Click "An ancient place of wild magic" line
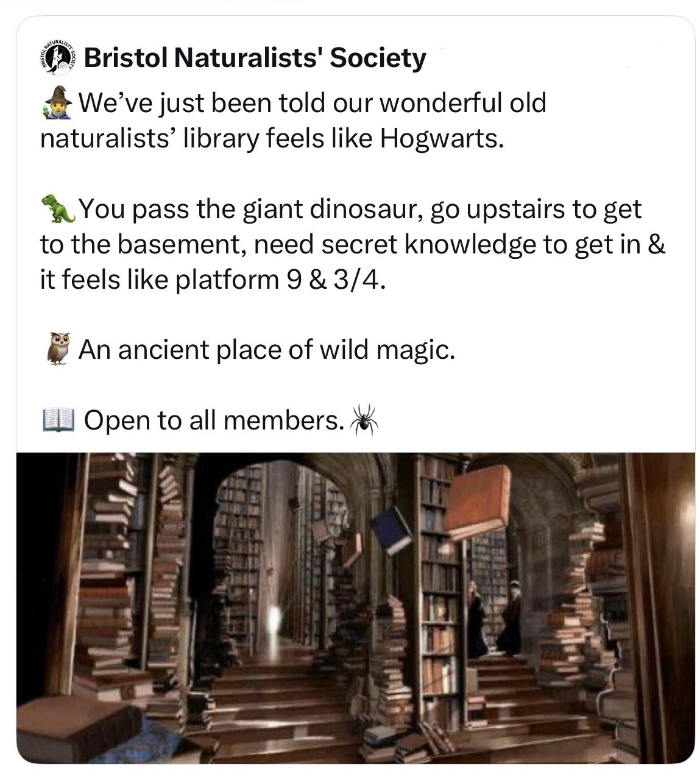The width and height of the screenshot is (700, 781). [x=266, y=350]
